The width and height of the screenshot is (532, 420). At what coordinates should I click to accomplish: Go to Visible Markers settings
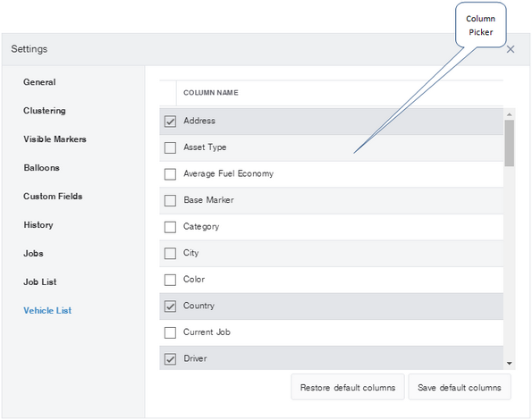coord(55,139)
